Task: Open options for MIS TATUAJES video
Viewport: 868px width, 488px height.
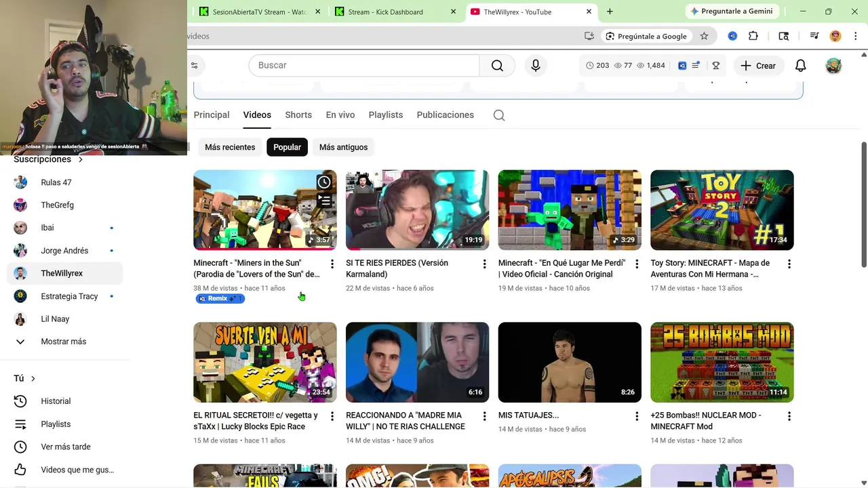Action: pyautogui.click(x=637, y=416)
